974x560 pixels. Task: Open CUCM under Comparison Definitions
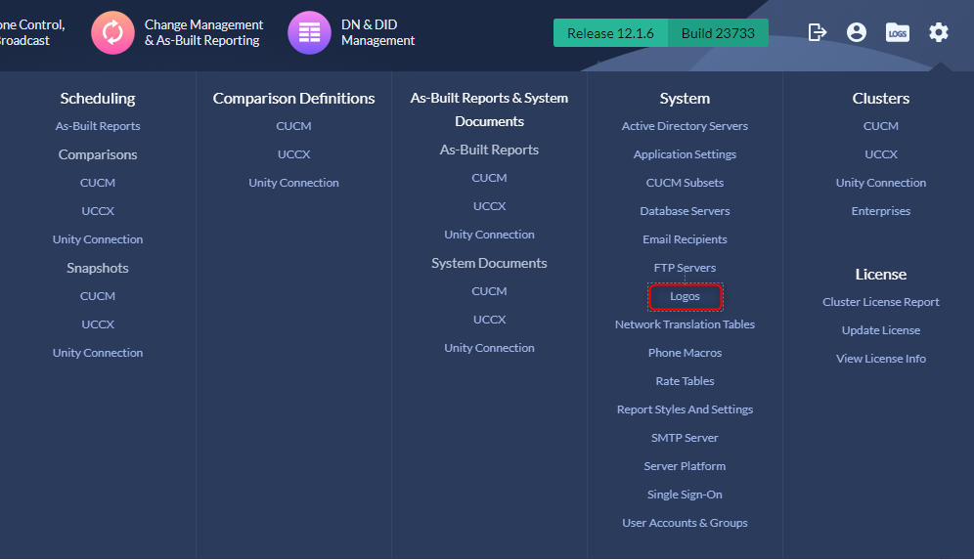pos(293,126)
